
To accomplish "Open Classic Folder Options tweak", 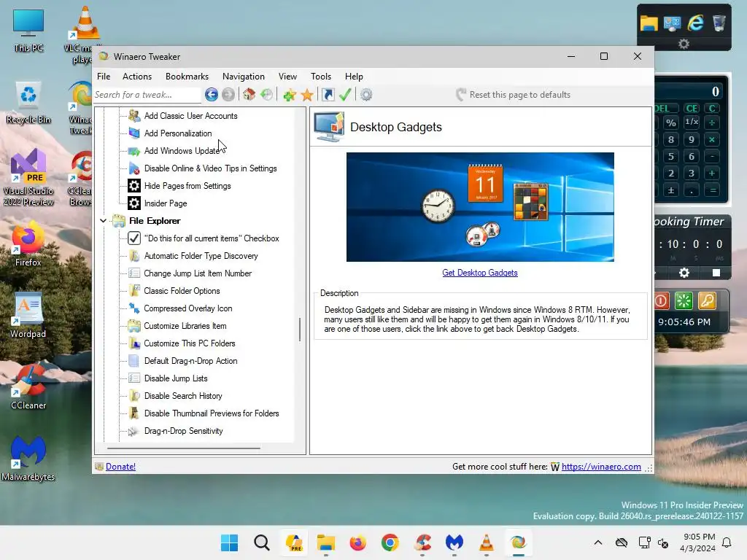I will [182, 291].
